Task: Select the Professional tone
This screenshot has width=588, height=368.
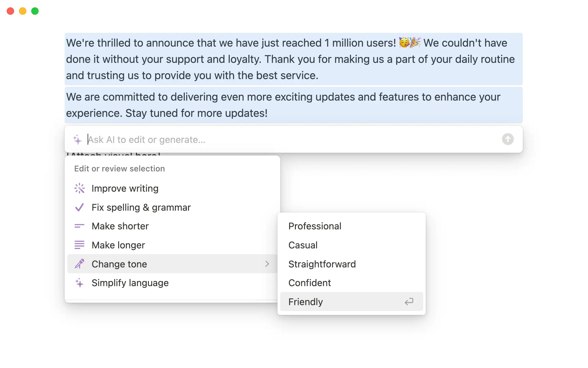Action: click(315, 226)
